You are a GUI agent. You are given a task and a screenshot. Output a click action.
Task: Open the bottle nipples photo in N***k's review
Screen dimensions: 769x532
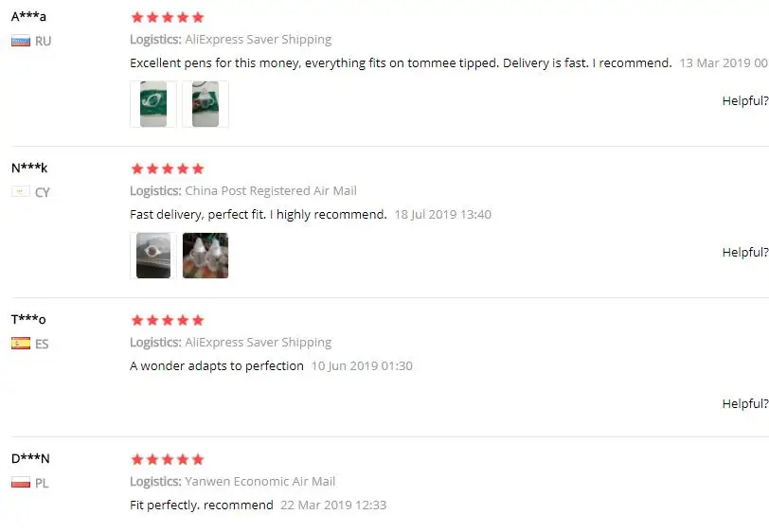click(x=205, y=256)
